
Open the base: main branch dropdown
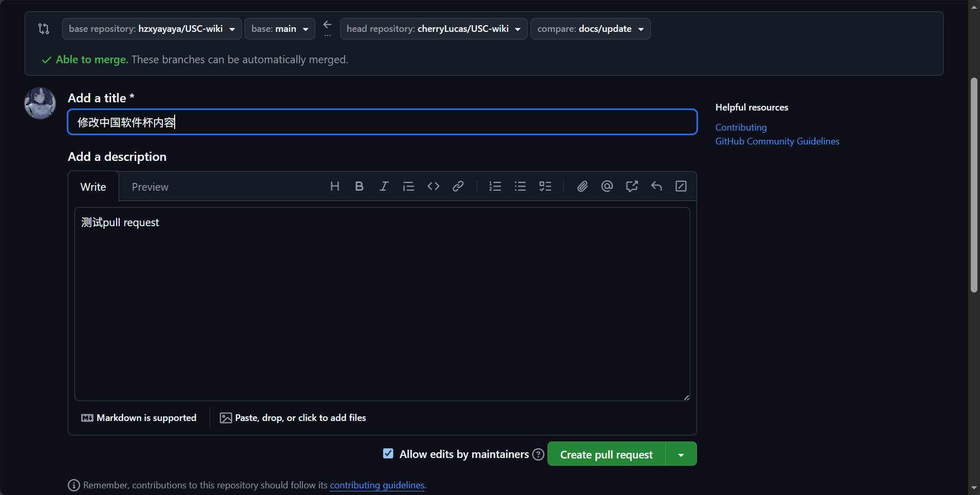click(x=280, y=29)
